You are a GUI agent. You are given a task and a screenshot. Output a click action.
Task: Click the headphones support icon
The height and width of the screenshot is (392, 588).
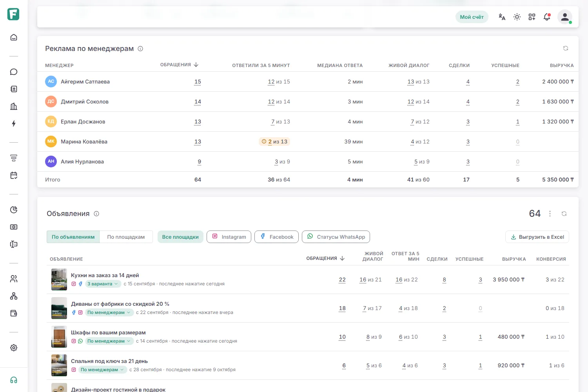pyautogui.click(x=14, y=380)
